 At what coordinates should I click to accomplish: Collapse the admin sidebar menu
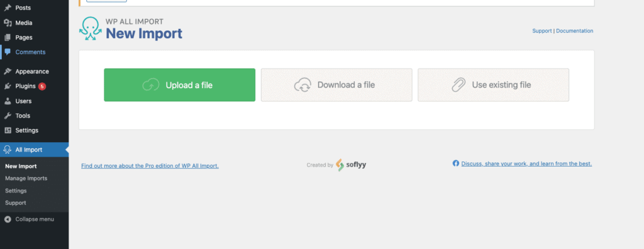point(29,219)
